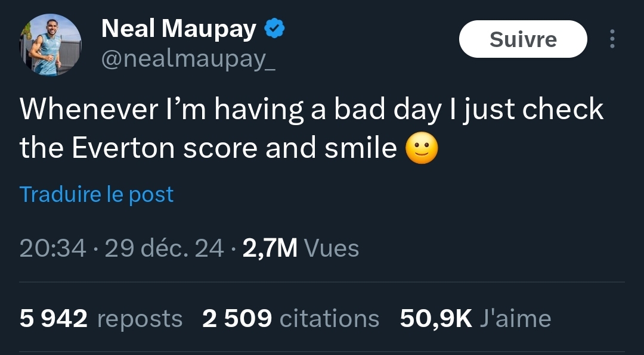Click the J'aime label
644x355 pixels.
pos(515,319)
